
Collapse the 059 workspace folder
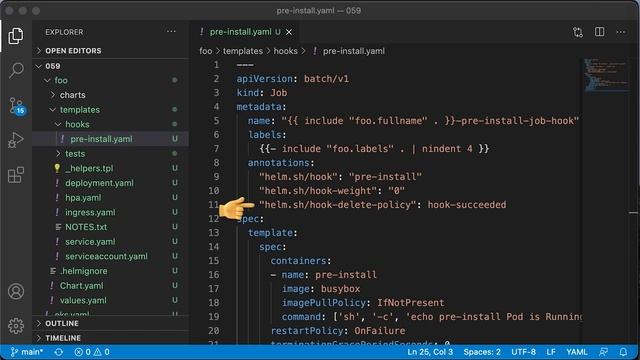110,66
